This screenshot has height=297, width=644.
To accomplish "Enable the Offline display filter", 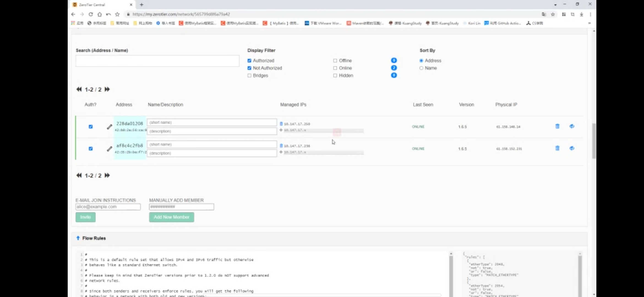I will (335, 61).
